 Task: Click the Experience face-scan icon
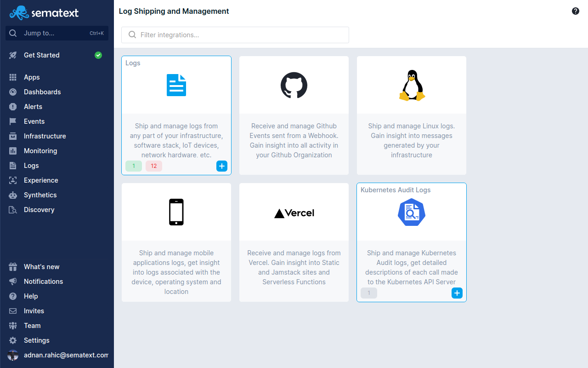click(x=13, y=180)
